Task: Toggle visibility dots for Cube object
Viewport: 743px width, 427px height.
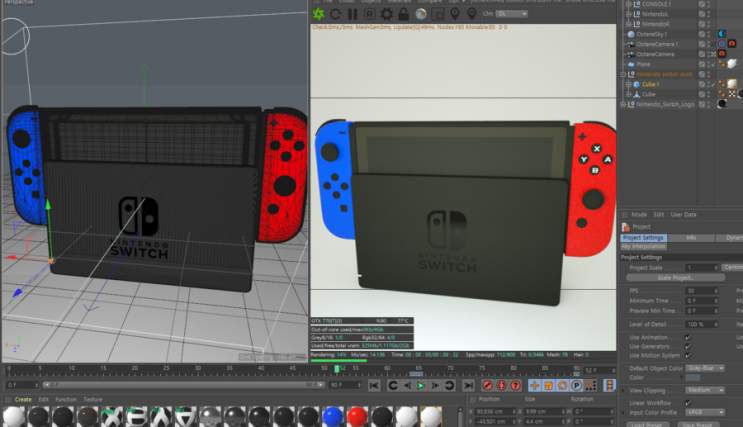Action: pyautogui.click(x=709, y=94)
